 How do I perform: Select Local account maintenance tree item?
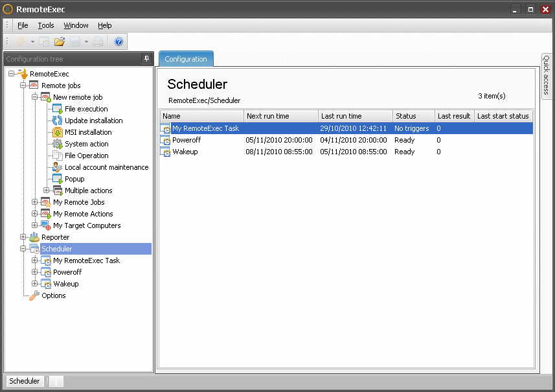[107, 168]
